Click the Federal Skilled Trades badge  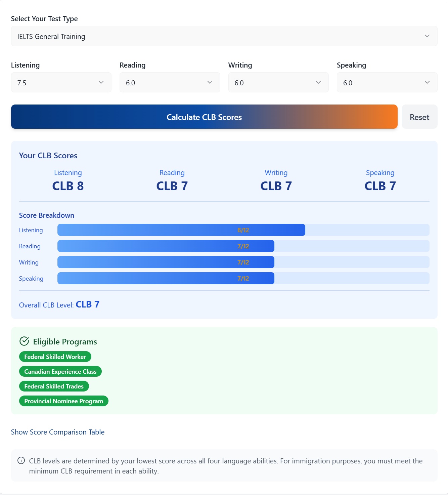tap(54, 386)
